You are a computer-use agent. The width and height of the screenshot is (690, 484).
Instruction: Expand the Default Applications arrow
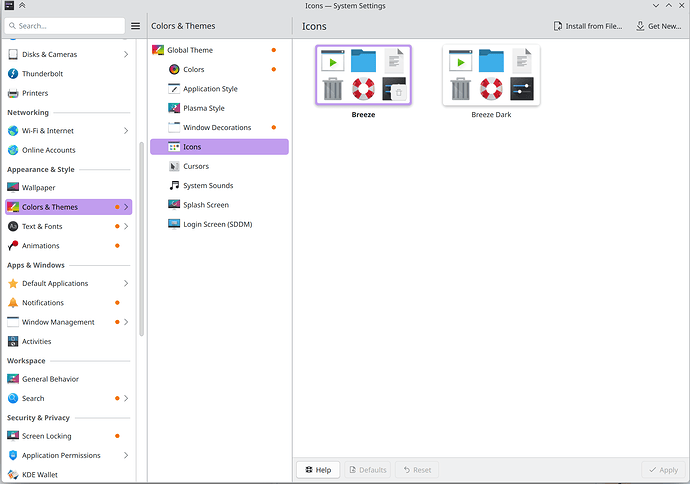point(126,283)
